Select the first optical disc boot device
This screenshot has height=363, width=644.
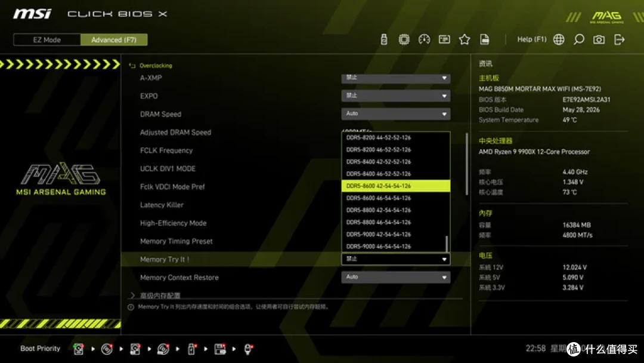pyautogui.click(x=107, y=349)
